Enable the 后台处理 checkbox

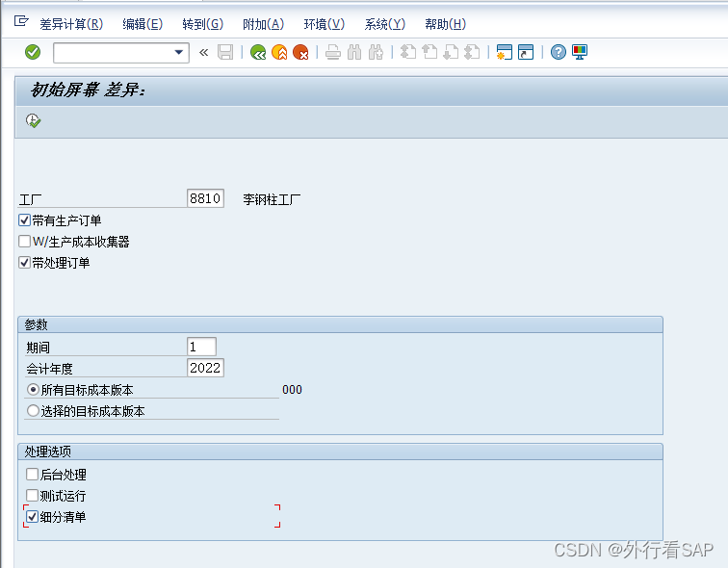click(x=32, y=475)
